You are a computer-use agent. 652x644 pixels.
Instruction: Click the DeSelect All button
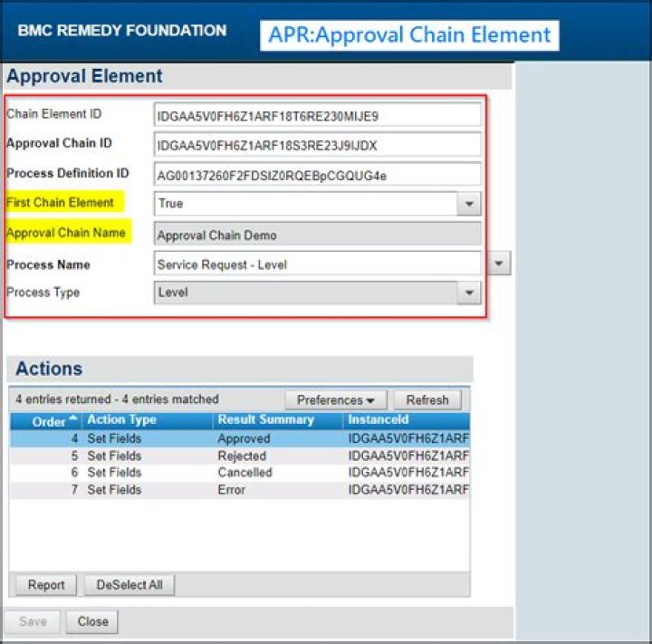(x=129, y=585)
